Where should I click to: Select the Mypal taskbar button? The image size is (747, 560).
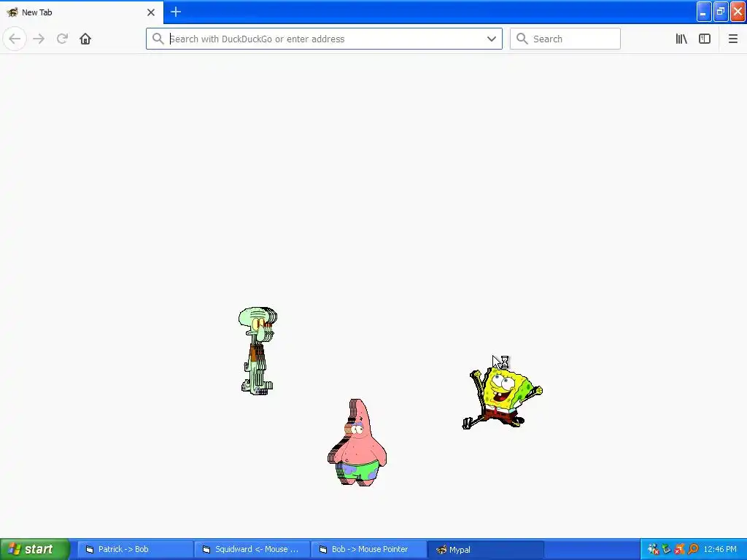coord(485,549)
